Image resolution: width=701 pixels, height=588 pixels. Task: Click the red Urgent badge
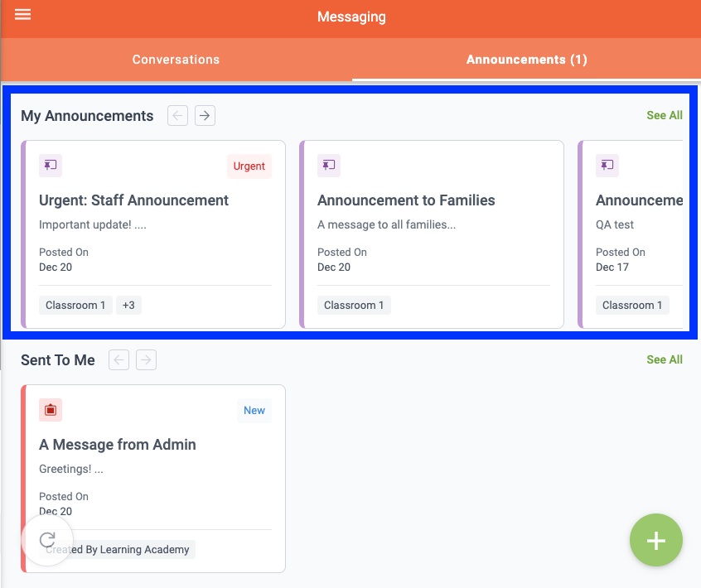click(x=249, y=166)
